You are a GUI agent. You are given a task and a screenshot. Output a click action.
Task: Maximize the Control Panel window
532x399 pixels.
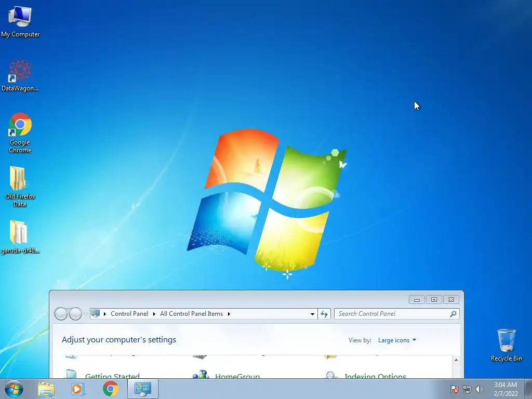click(x=434, y=300)
